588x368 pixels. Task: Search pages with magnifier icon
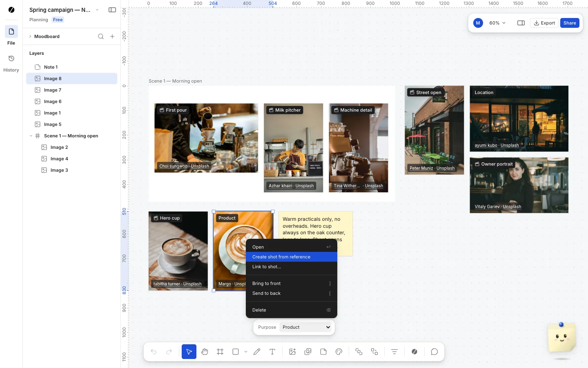pos(101,36)
